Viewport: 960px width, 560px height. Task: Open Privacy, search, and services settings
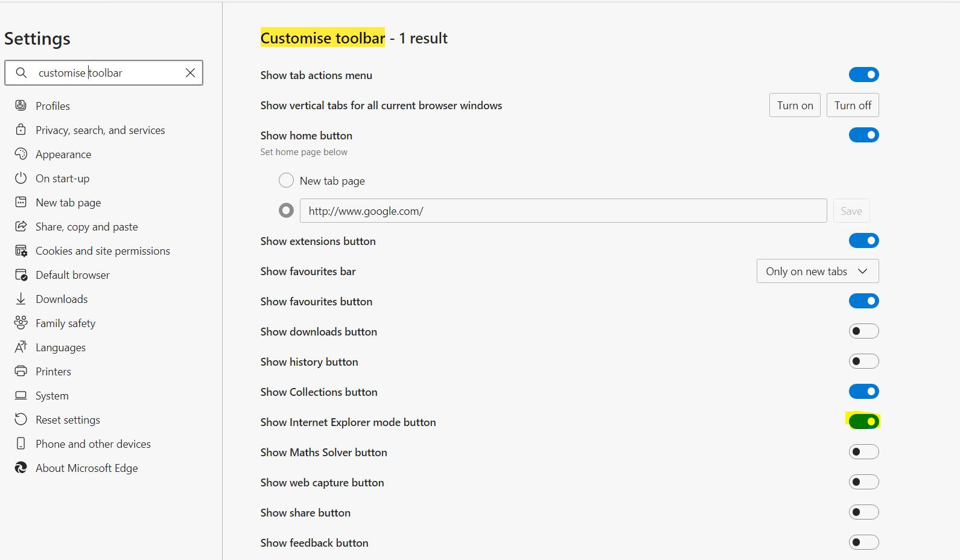(x=100, y=130)
